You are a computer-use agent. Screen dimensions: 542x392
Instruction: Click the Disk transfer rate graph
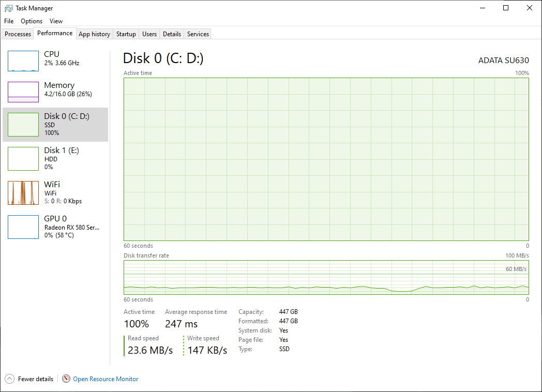click(326, 278)
